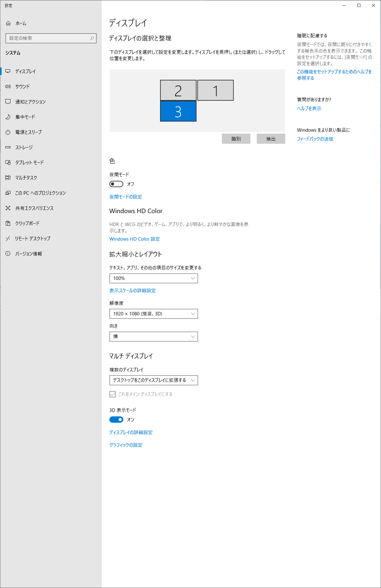
Task: Open Power and sleep icon entry
Action: pyautogui.click(x=8, y=132)
